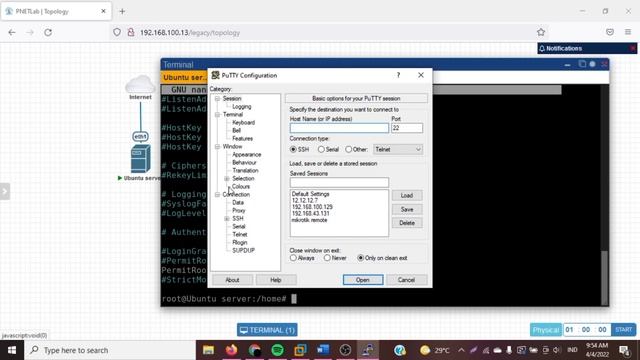Show hidden system tray icons

pyautogui.click(x=461, y=350)
